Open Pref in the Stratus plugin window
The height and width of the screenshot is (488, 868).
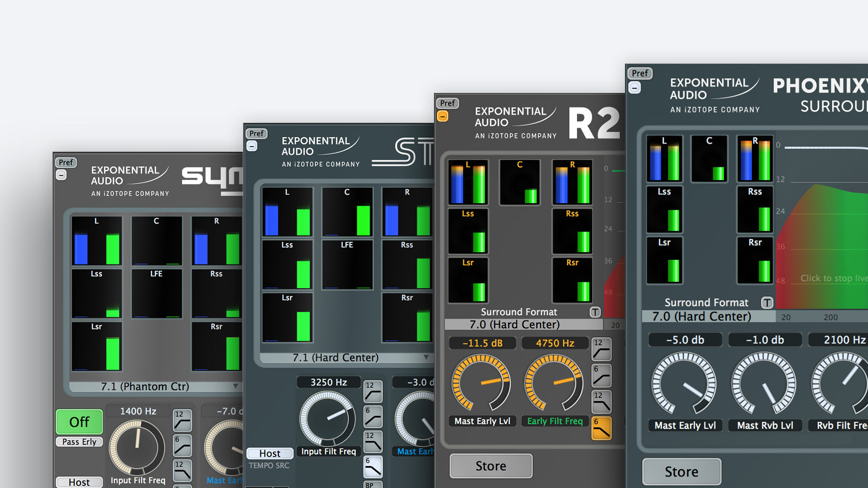[257, 133]
